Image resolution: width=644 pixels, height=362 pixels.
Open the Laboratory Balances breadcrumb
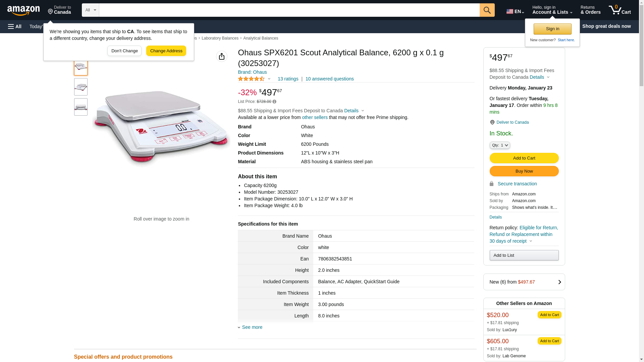220,38
